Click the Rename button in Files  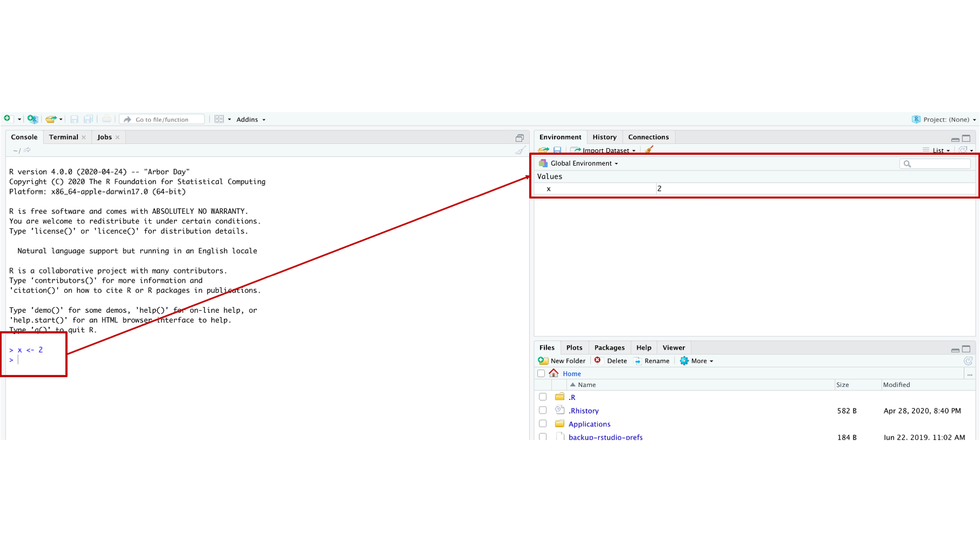[x=652, y=361]
